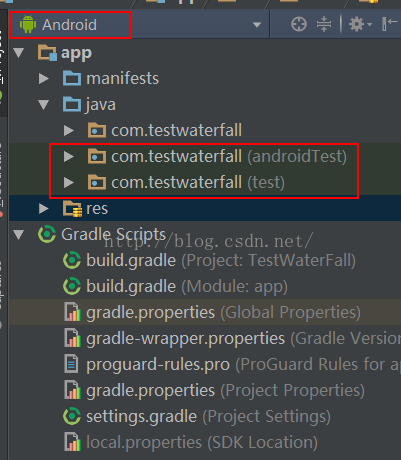
Task: Click the green Android robot icon
Action: pos(28,24)
